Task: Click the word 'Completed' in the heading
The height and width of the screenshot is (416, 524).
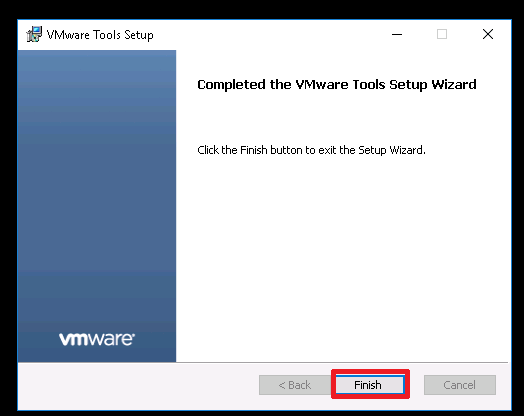Action: 232,85
